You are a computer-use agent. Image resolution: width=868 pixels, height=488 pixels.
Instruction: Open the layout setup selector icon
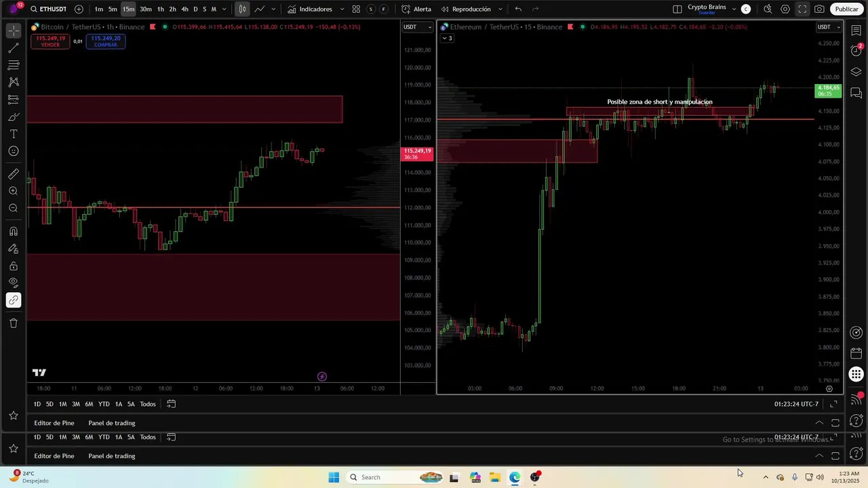[677, 9]
